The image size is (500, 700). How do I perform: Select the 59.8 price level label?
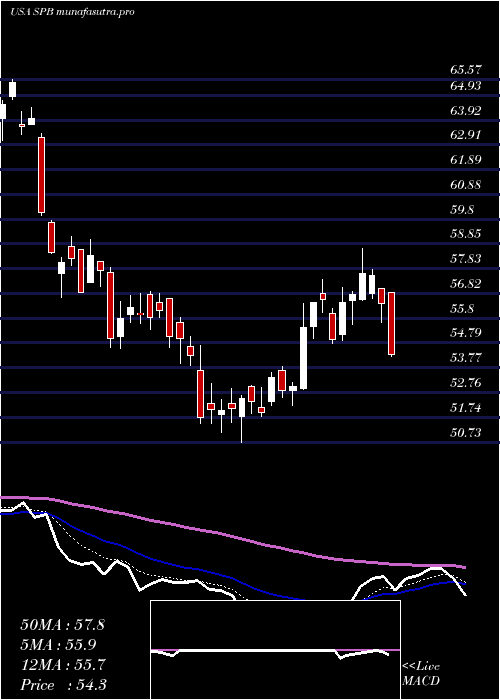[462, 209]
